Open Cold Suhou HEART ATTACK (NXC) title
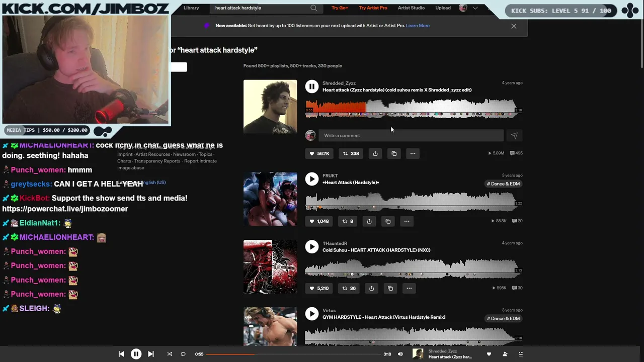This screenshot has height=362, width=644. (376, 250)
